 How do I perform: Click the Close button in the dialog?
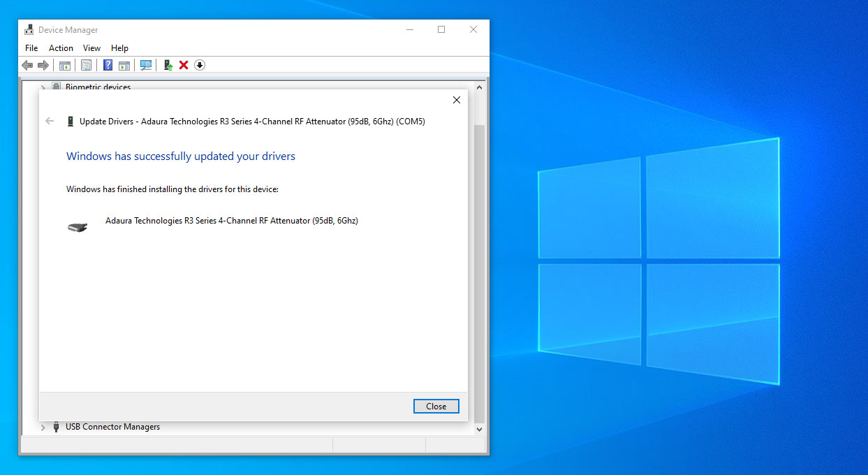coord(436,406)
